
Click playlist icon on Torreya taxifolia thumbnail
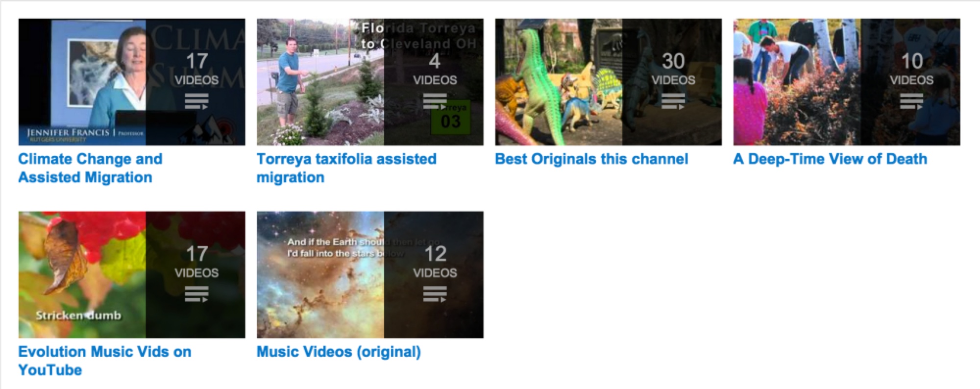(435, 102)
